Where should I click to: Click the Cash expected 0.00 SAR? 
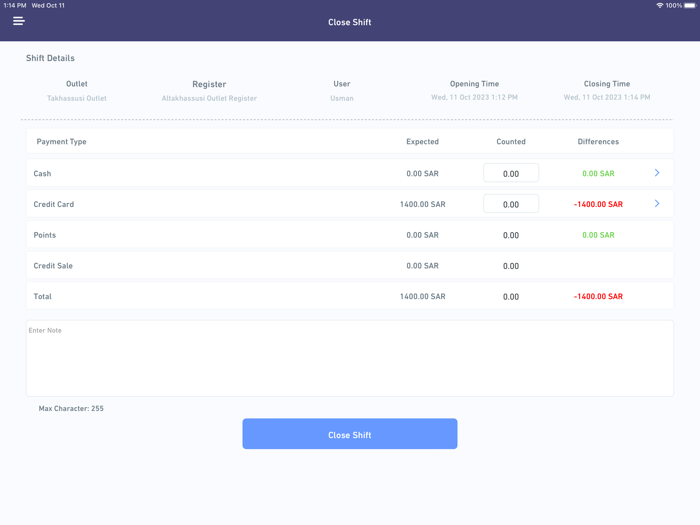[x=422, y=174]
